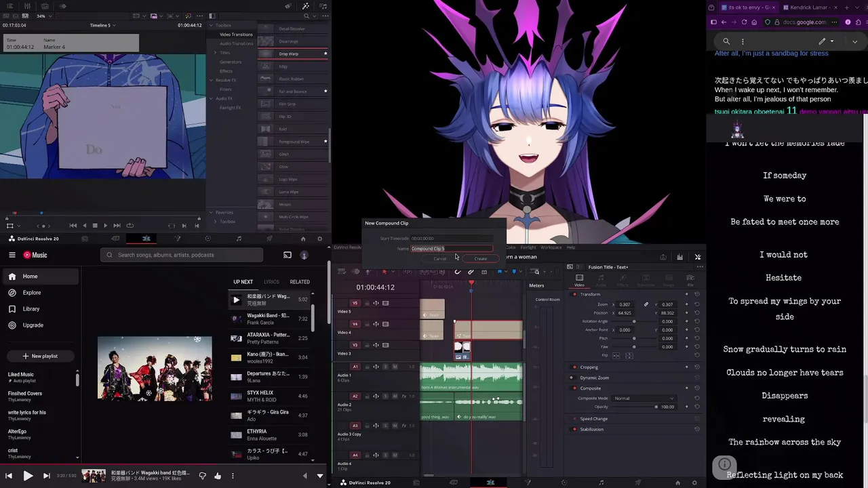
Task: Dislike the current Wagakki Band song
Action: [202, 476]
